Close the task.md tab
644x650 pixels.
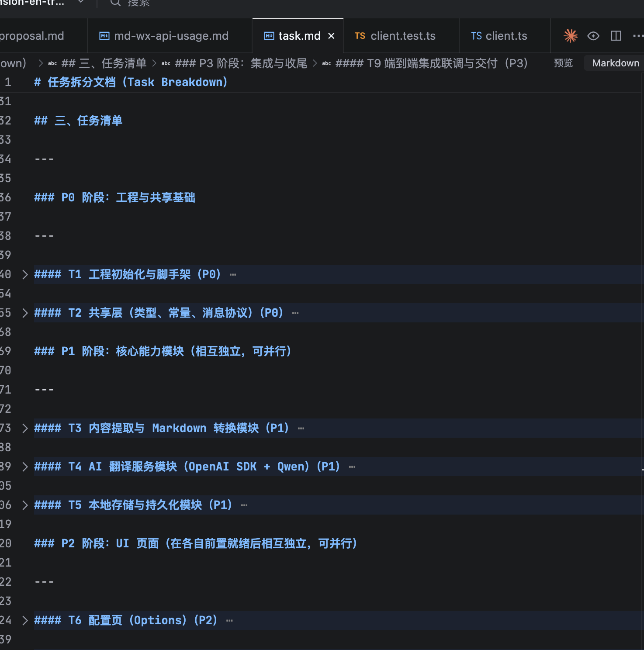pos(331,36)
